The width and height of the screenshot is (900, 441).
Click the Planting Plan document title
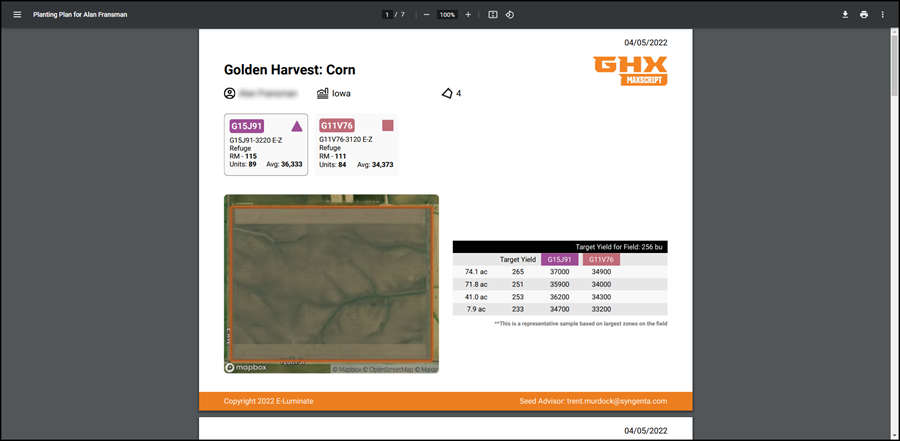click(x=80, y=14)
